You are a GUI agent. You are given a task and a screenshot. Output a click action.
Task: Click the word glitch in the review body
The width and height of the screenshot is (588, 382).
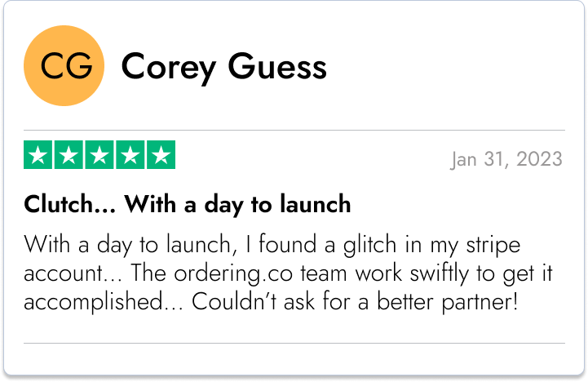[369, 246]
